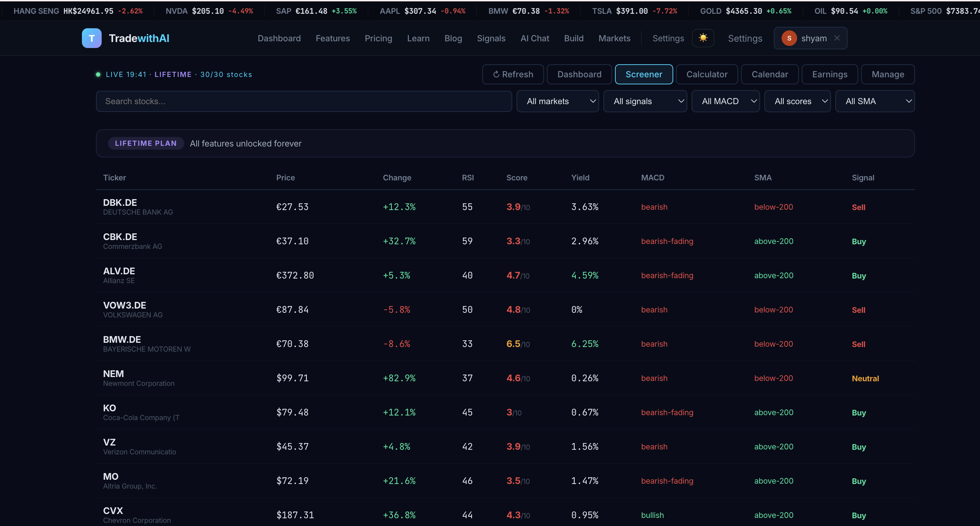Select CVX Chevron ticker
The height and width of the screenshot is (526, 980).
(x=113, y=510)
